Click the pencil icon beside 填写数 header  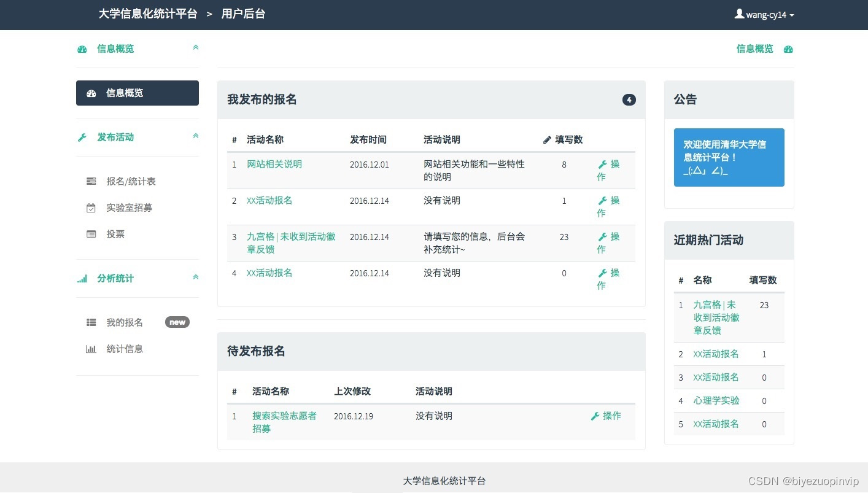click(x=548, y=140)
